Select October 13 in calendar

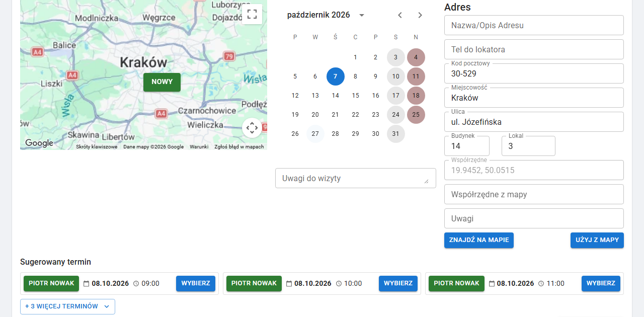point(315,96)
